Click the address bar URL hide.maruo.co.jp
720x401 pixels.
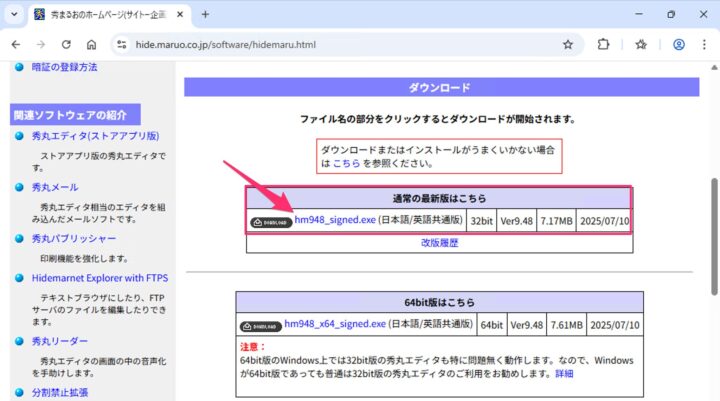225,45
